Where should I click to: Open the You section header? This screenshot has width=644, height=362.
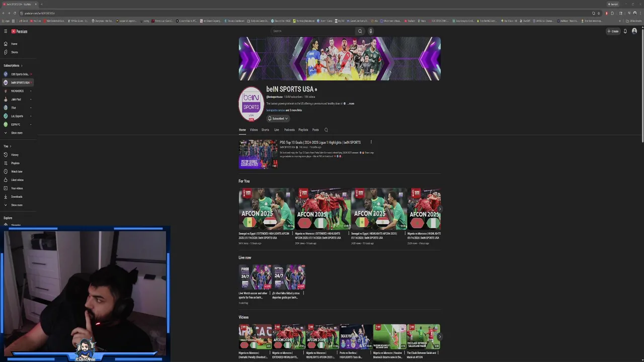pos(7,146)
